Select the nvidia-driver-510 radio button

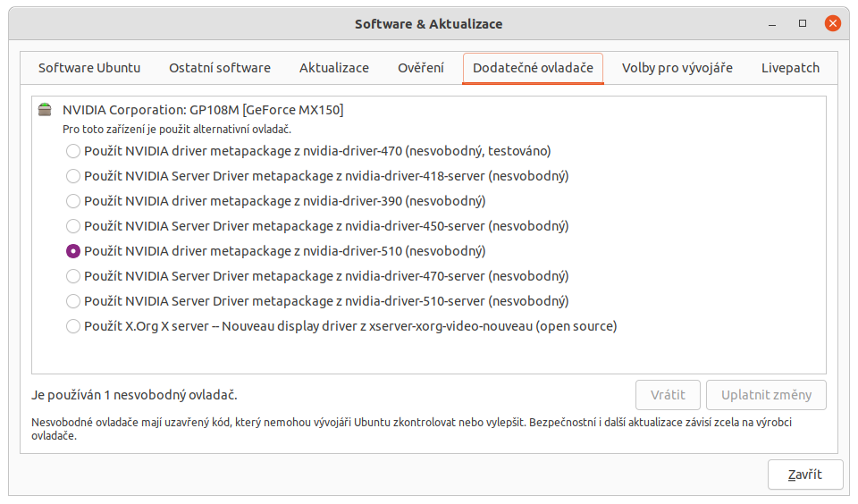(73, 251)
